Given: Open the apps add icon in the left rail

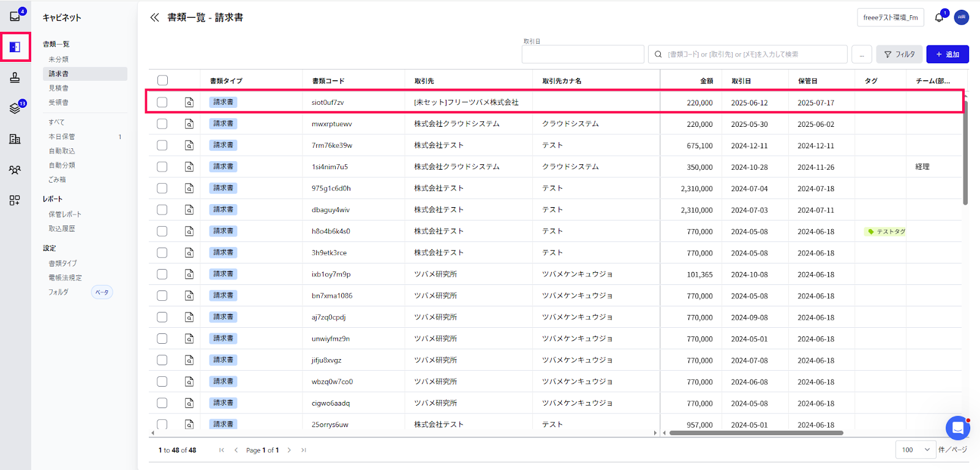Looking at the screenshot, I should 15,200.
